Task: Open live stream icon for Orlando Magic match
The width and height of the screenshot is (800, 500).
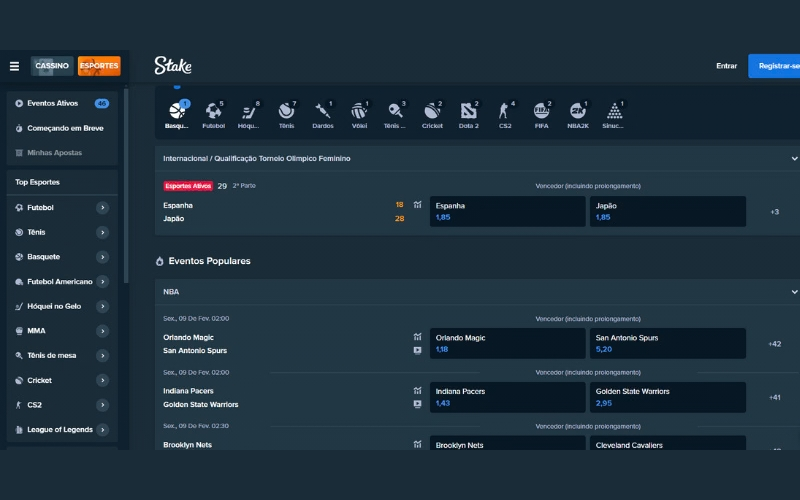Action: pos(417,351)
